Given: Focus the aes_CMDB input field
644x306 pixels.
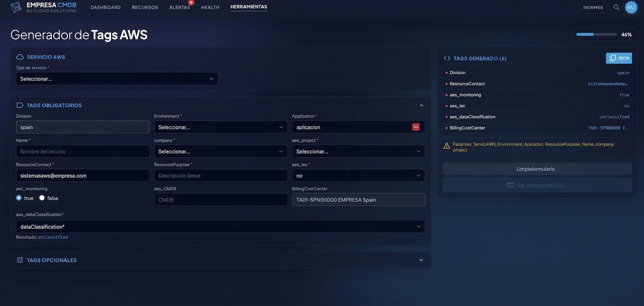Looking at the screenshot, I should pos(221,200).
